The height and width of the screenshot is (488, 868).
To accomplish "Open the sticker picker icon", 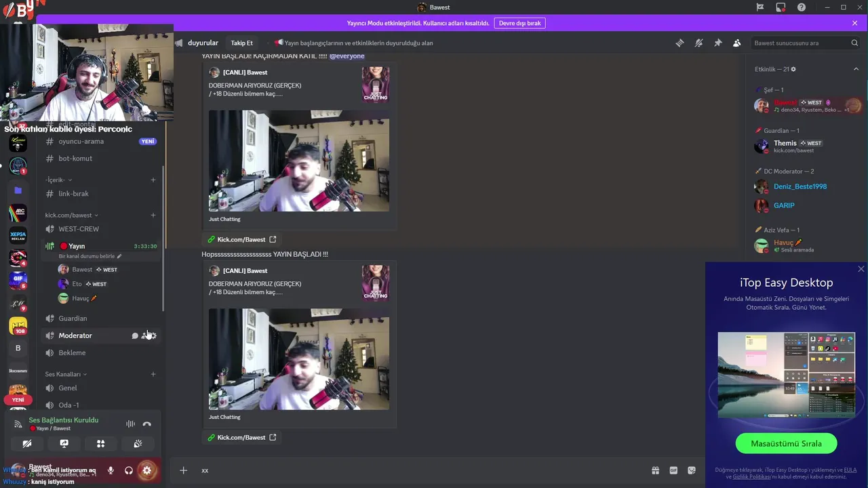I will 692,470.
